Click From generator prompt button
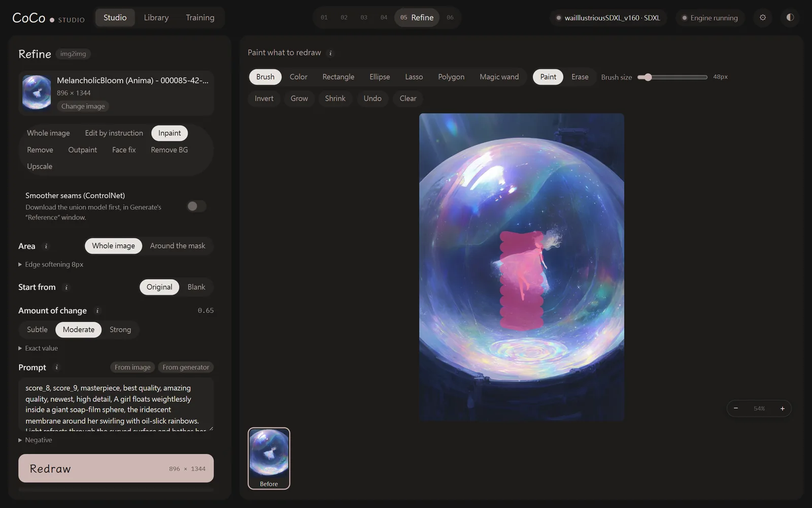The image size is (812, 508). (x=186, y=367)
